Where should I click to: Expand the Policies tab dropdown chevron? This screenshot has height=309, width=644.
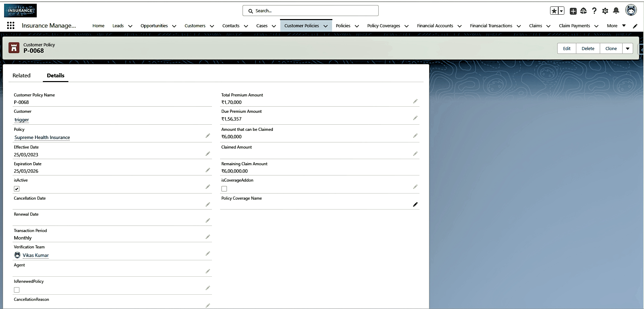click(x=357, y=26)
